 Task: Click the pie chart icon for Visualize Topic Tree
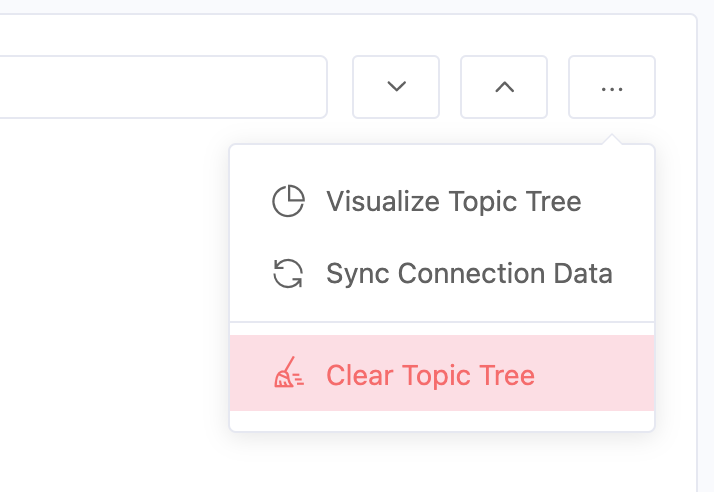click(288, 201)
